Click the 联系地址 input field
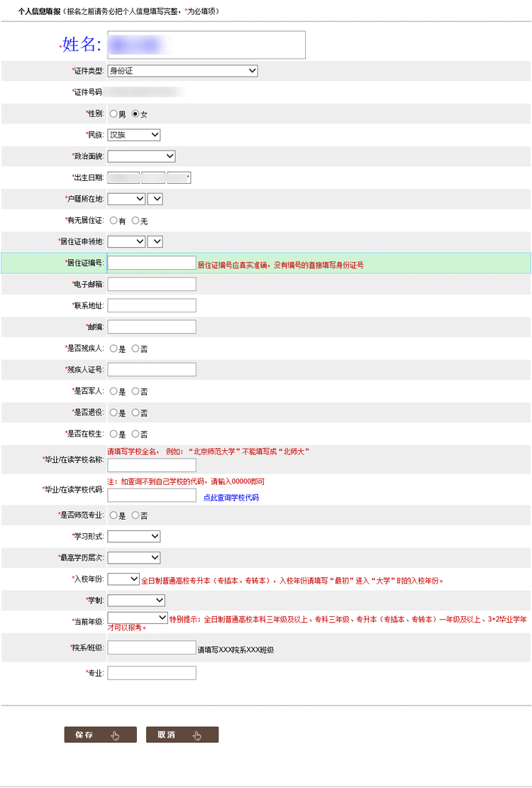Viewport: 532px width, 788px height. [152, 305]
